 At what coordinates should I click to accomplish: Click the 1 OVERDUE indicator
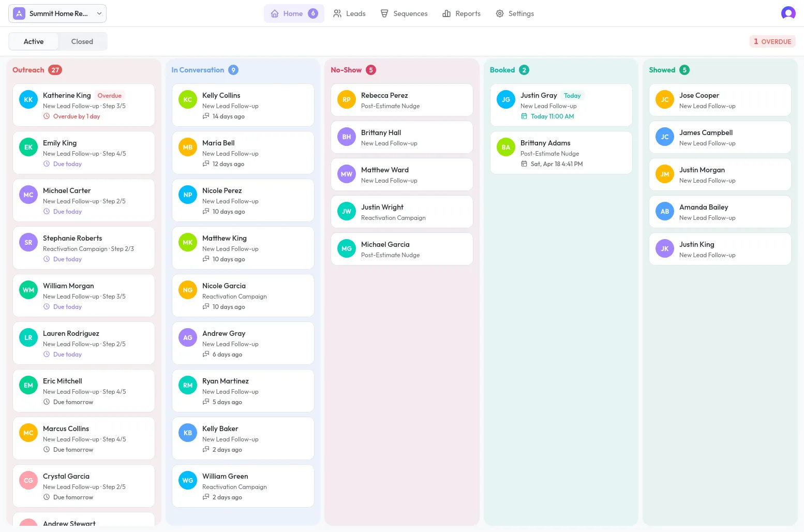tap(772, 41)
